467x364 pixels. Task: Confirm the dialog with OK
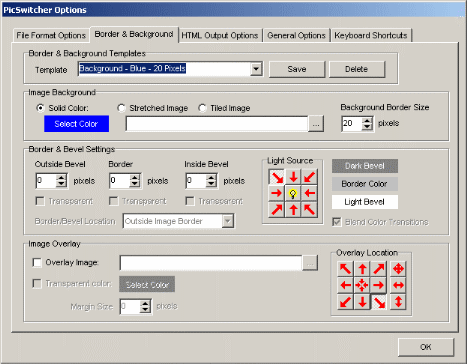[426, 347]
